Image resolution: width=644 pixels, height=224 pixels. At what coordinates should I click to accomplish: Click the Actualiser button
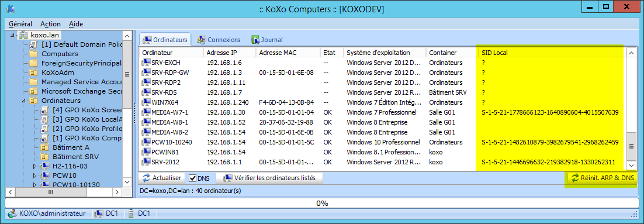162,178
